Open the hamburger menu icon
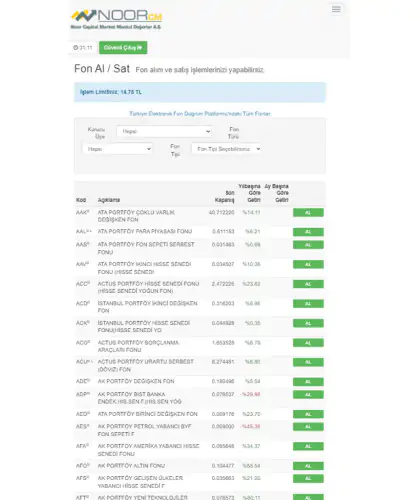 coord(336,9)
